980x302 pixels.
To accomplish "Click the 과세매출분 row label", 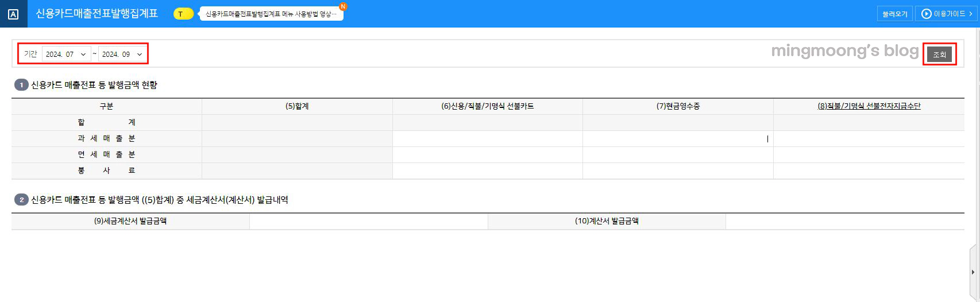I will click(106, 138).
